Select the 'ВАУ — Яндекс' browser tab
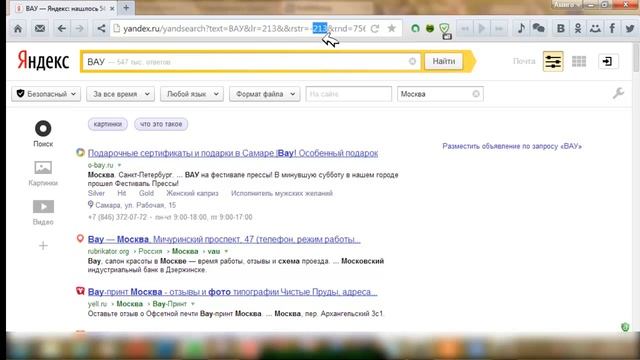Image resolution: width=640 pixels, height=360 pixels. click(64, 8)
